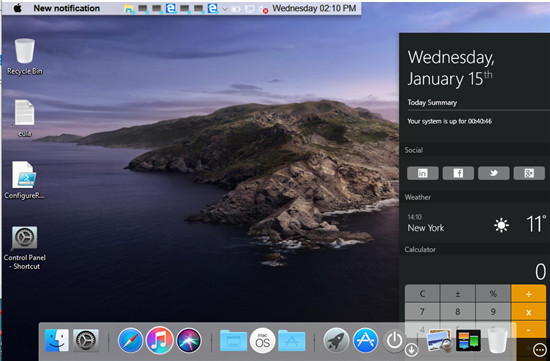Click the power button dock icon
550x361 pixels.
(394, 340)
